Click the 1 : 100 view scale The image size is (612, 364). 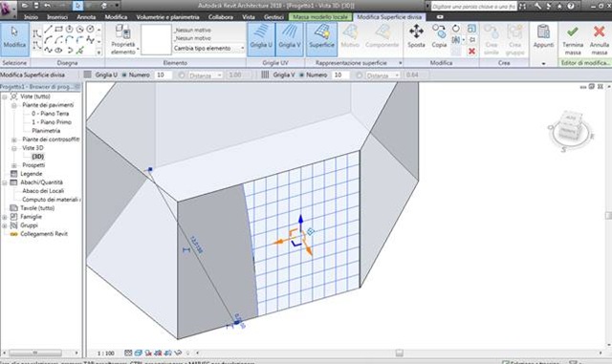[105, 353]
